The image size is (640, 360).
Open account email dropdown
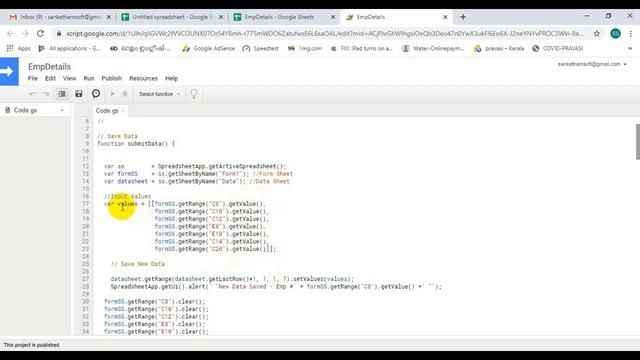point(592,64)
